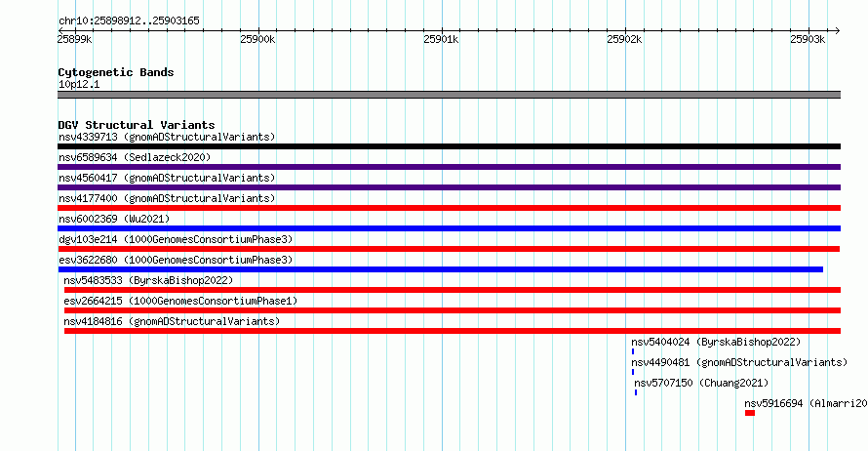
Task: Click the 25901k ruler tick label
Action: [x=441, y=39]
